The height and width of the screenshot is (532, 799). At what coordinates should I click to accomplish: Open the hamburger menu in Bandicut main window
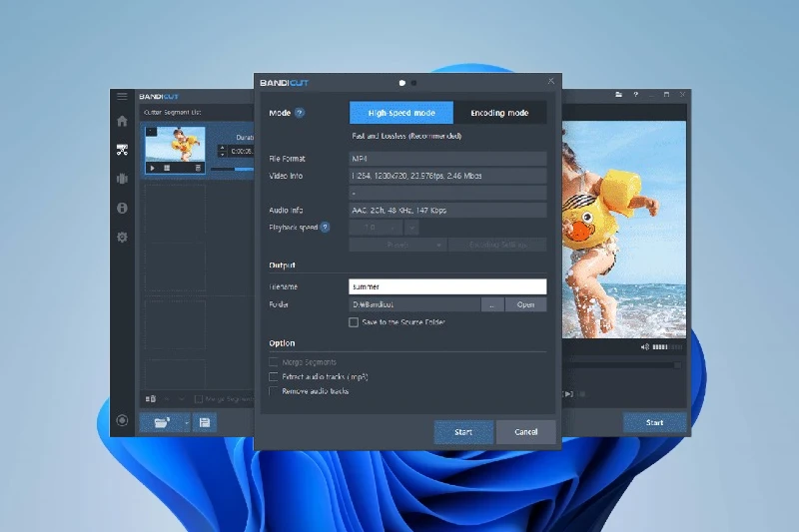pyautogui.click(x=122, y=96)
